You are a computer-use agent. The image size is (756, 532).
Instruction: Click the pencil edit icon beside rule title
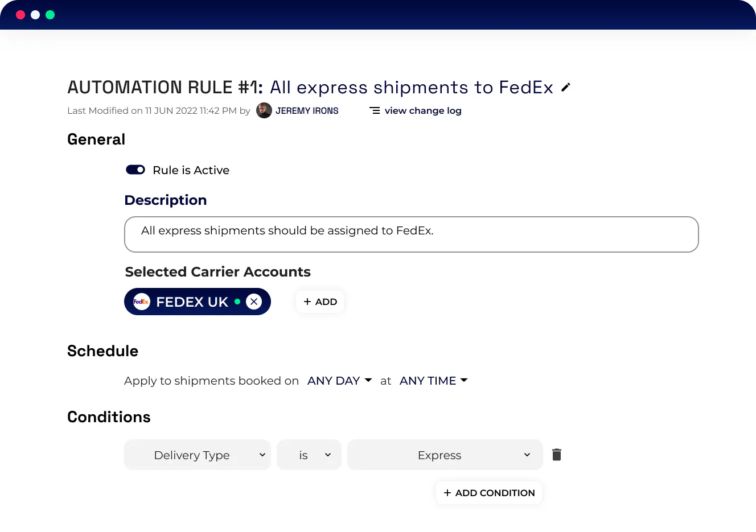(565, 87)
